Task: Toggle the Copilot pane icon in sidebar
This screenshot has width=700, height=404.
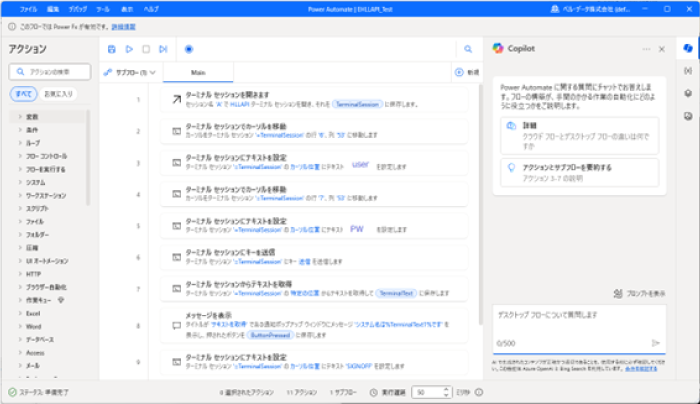Action: (x=688, y=48)
